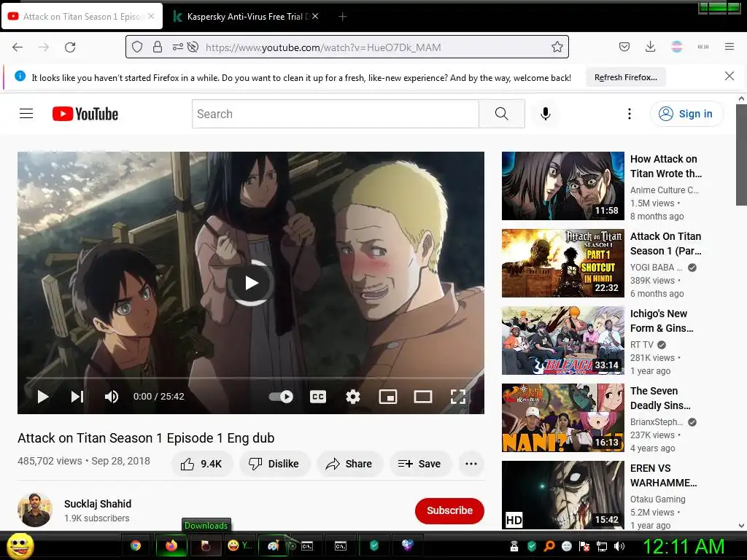The image size is (747, 560).
Task: Close the Kaspersky Anti-Virus tab
Action: tap(315, 16)
